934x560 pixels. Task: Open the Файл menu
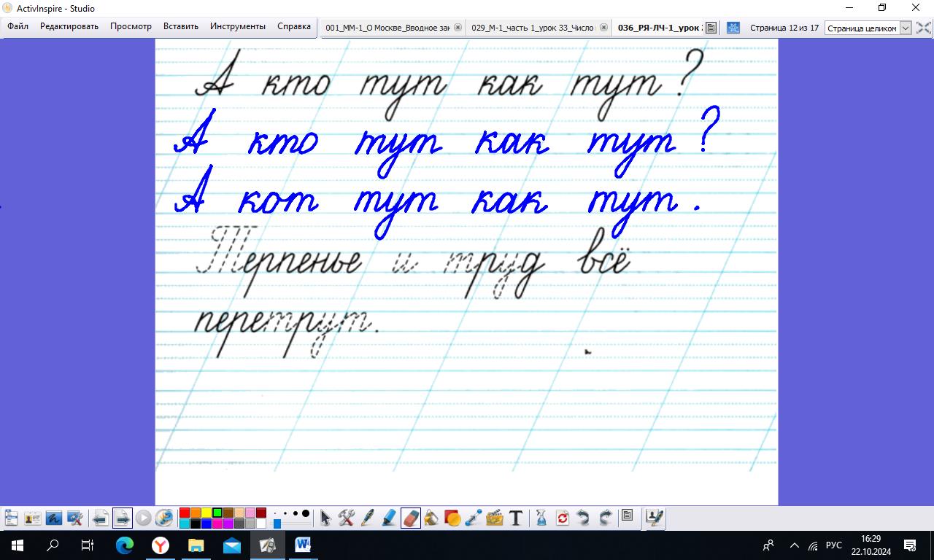tap(18, 26)
